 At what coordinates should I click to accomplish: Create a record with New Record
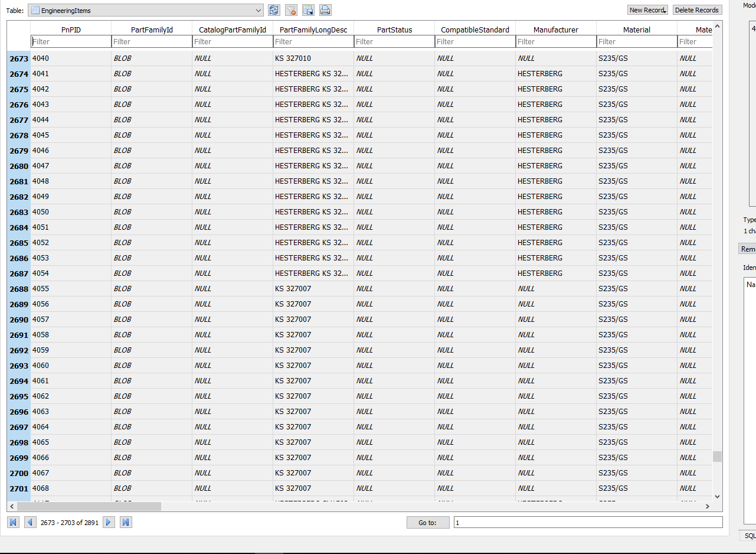point(647,10)
